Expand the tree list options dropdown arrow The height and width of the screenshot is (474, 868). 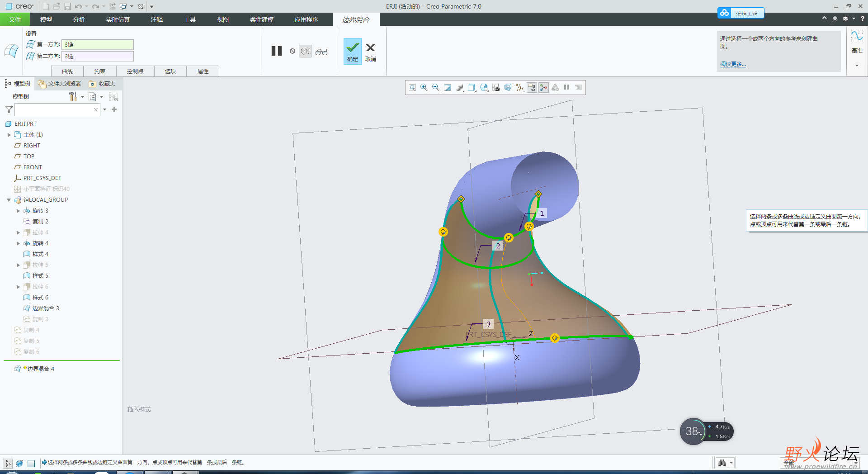[x=101, y=97]
